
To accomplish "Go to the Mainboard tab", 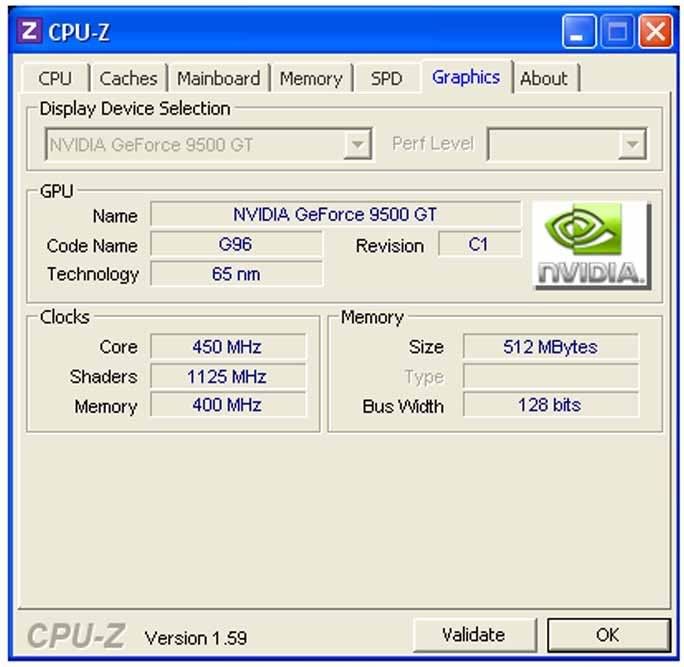I will [x=219, y=79].
